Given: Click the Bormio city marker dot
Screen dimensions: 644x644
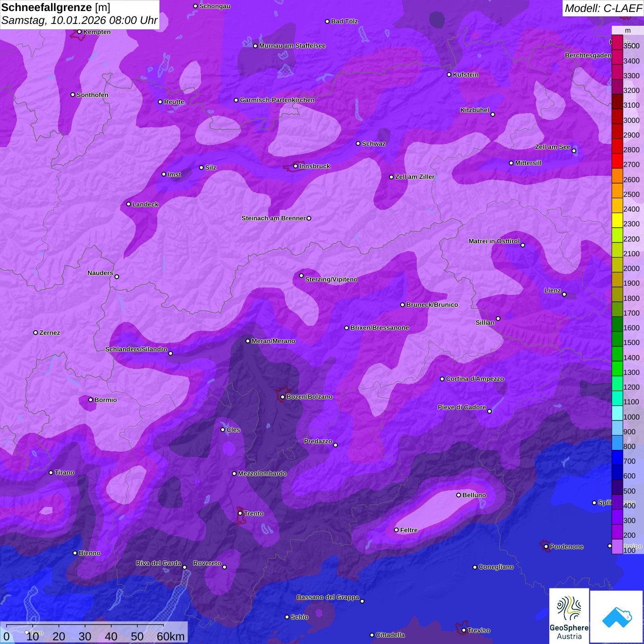Looking at the screenshot, I should pos(91,400).
